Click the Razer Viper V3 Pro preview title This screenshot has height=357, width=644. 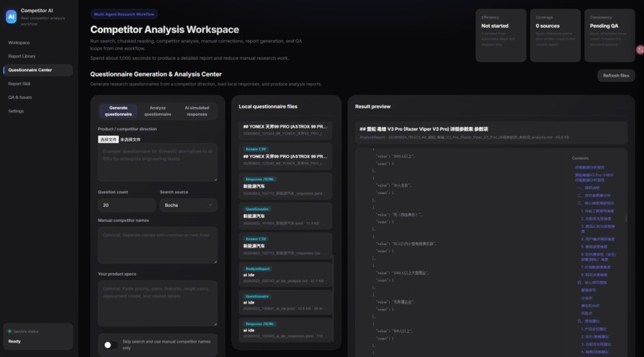click(423, 129)
